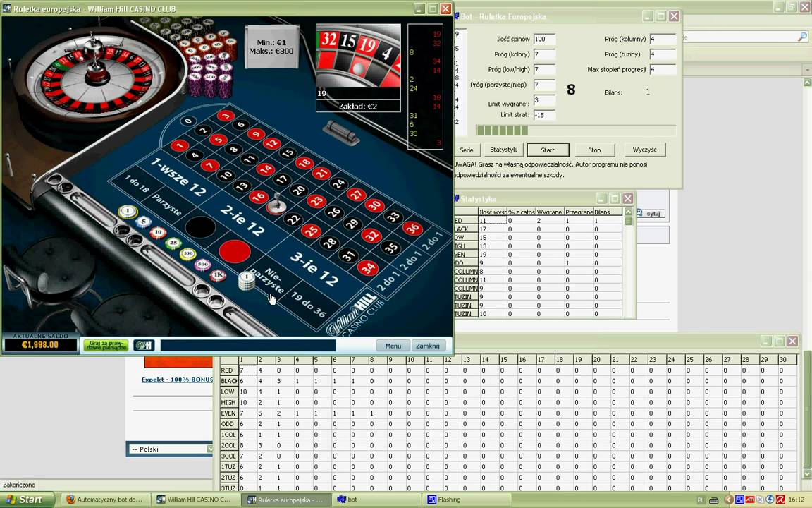The image size is (812, 508).
Task: Edit the Próg (parzyste/niep) field
Action: 544,85
